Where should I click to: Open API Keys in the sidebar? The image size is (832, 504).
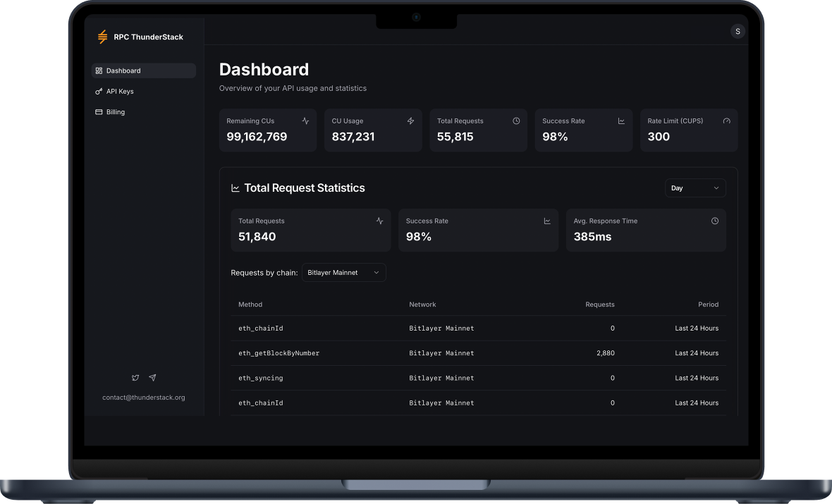click(119, 92)
